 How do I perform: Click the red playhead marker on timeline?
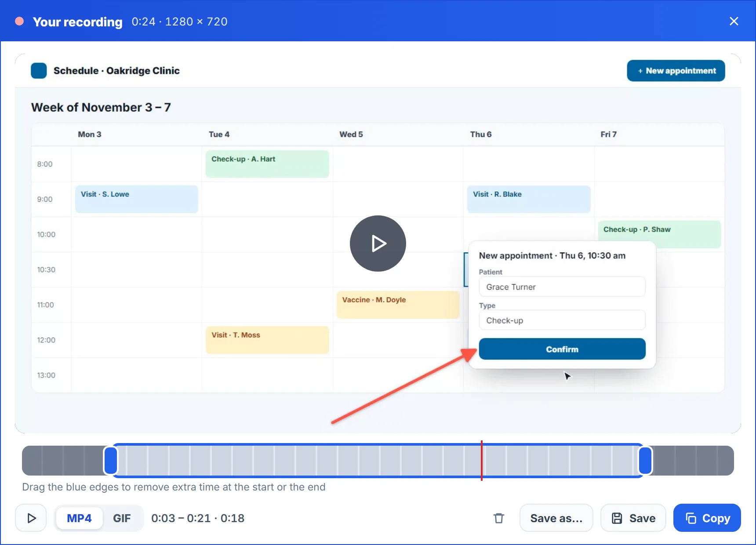pos(482,460)
